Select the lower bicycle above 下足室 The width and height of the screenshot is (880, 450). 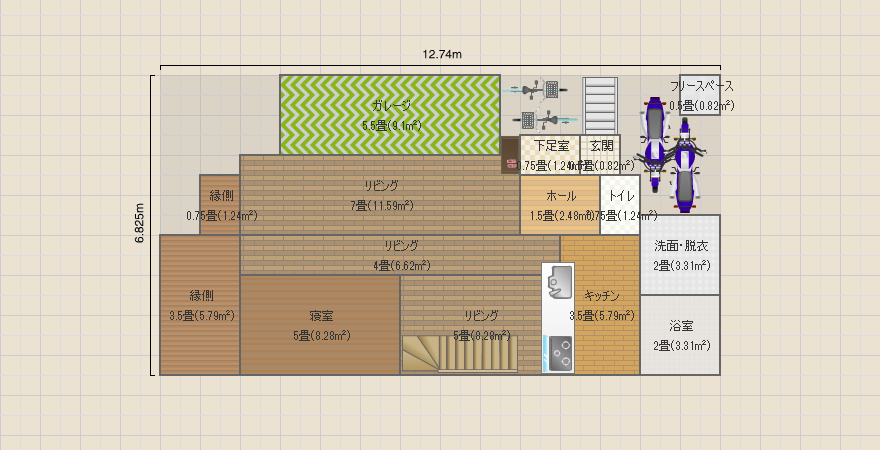[x=545, y=120]
